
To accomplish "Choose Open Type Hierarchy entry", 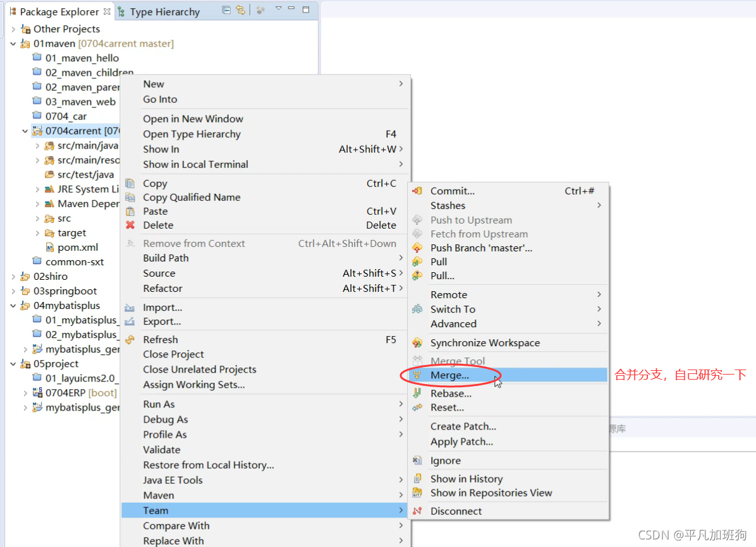I will tap(265, 134).
